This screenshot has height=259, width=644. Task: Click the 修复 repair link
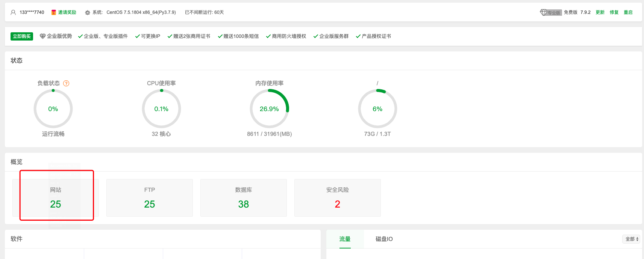[x=614, y=12]
